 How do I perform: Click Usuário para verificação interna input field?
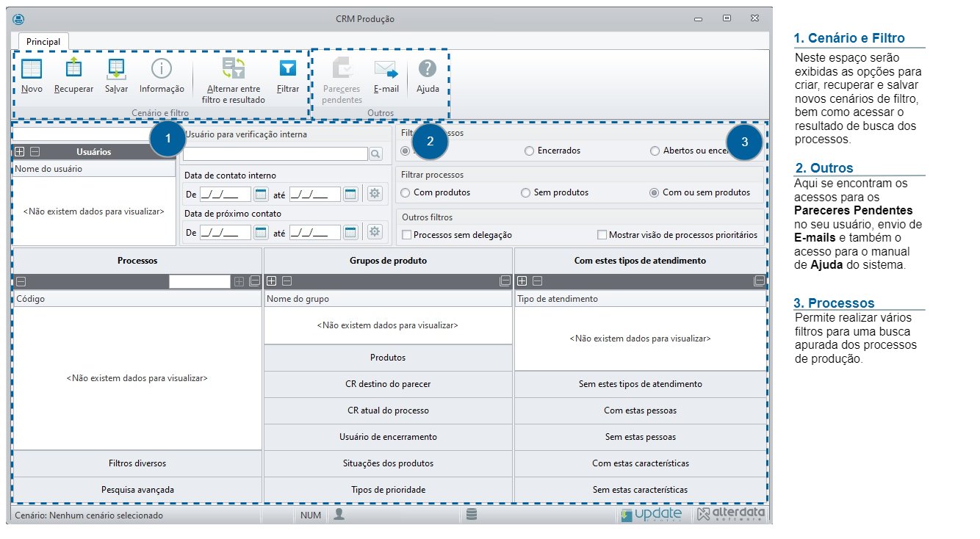(275, 153)
